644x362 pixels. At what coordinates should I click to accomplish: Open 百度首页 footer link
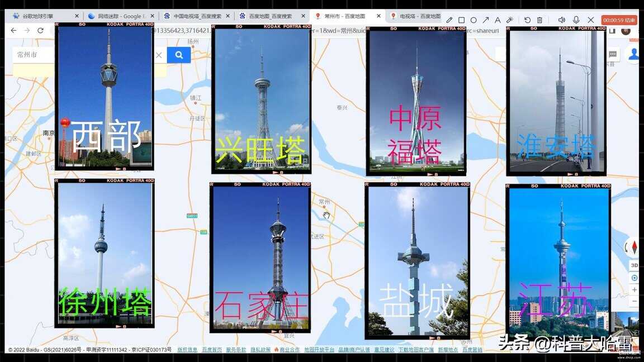[212, 350]
